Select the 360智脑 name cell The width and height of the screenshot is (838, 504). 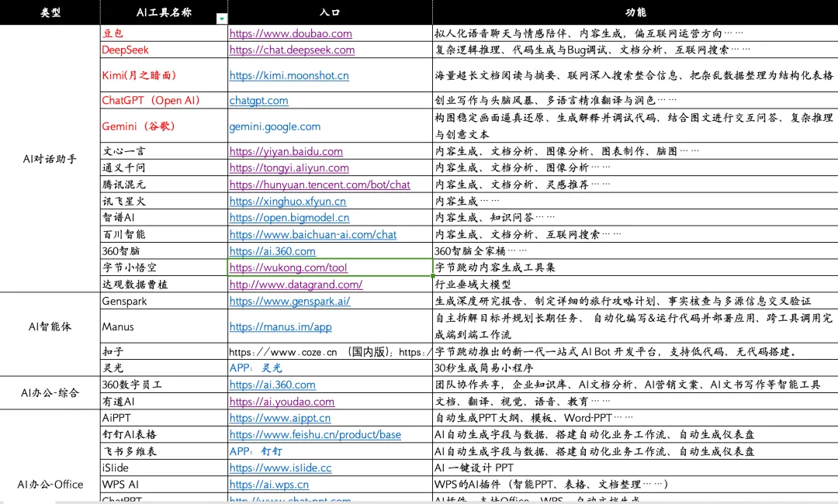click(164, 251)
